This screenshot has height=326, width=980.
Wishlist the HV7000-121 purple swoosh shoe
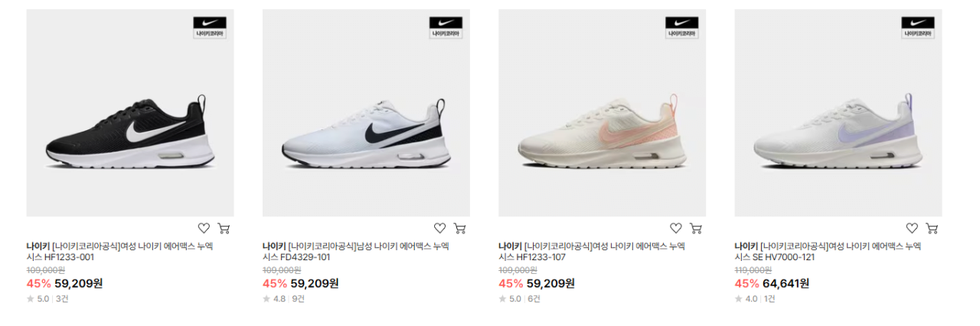[912, 228]
